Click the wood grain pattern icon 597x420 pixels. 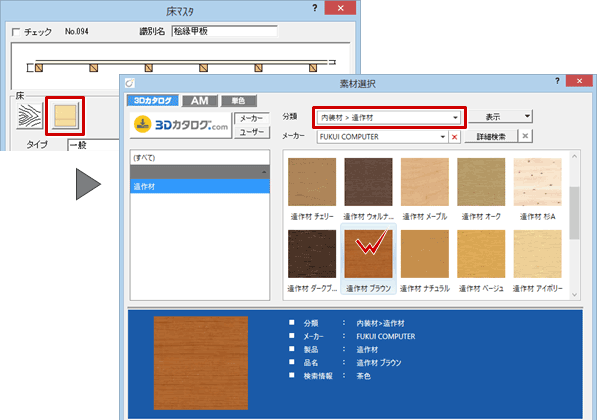pos(30,116)
